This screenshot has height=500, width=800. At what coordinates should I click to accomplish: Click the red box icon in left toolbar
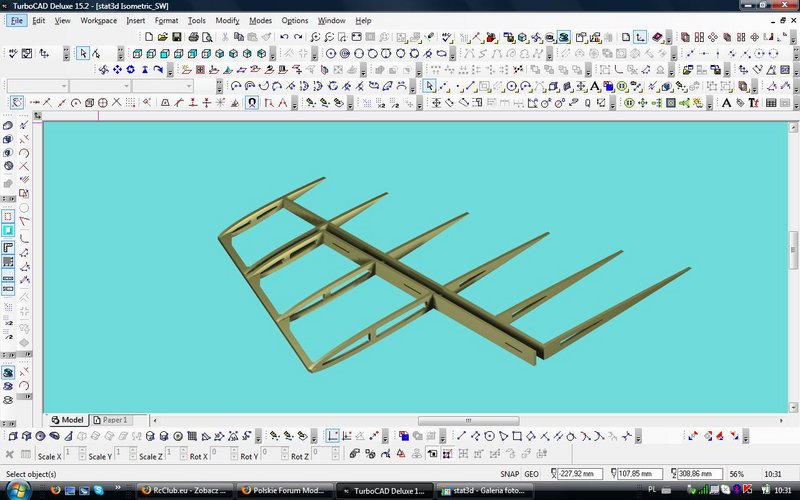pyautogui.click(x=8, y=216)
